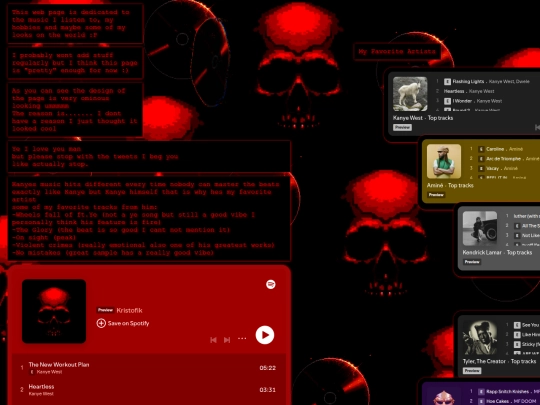Click Kanye West goat album thumbnail

click(410, 94)
